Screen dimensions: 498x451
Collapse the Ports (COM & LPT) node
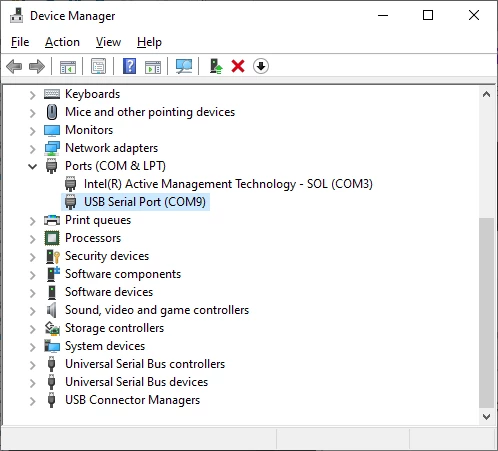pyautogui.click(x=32, y=166)
